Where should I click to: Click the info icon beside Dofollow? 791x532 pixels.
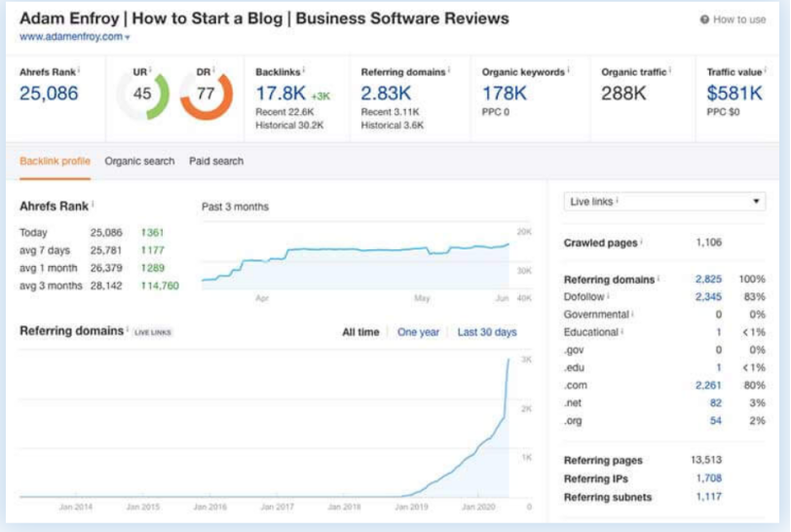[608, 295]
